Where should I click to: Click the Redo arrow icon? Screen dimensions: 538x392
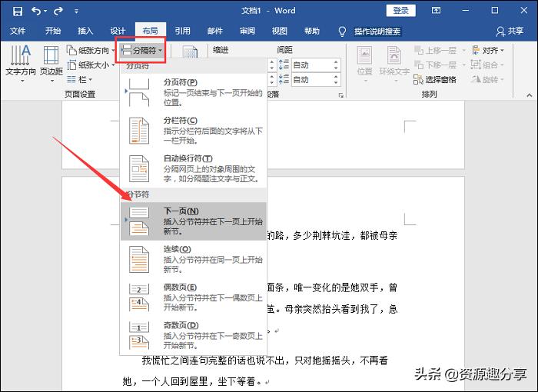coord(58,11)
